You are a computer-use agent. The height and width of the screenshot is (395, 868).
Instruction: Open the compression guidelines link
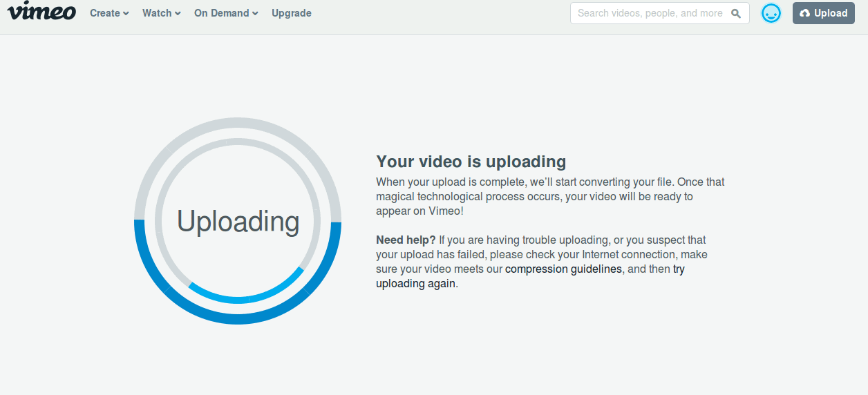point(563,269)
